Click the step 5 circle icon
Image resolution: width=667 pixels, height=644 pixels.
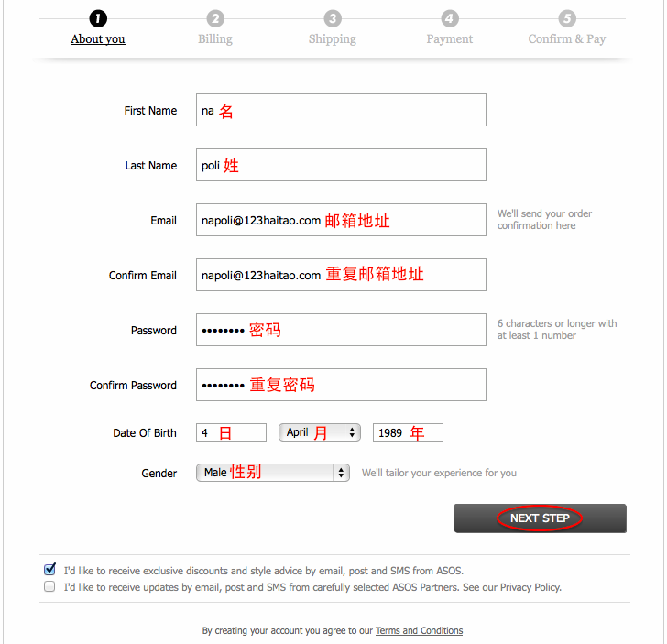click(x=567, y=18)
